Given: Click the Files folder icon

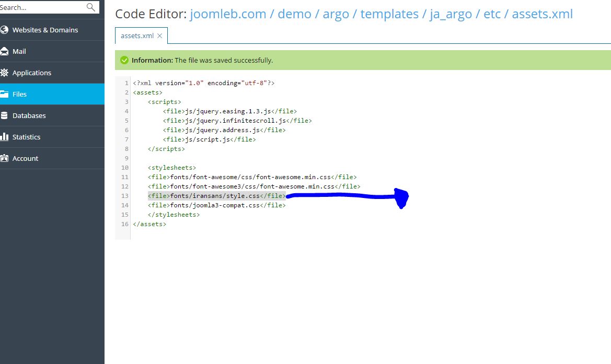Looking at the screenshot, I should (5, 94).
